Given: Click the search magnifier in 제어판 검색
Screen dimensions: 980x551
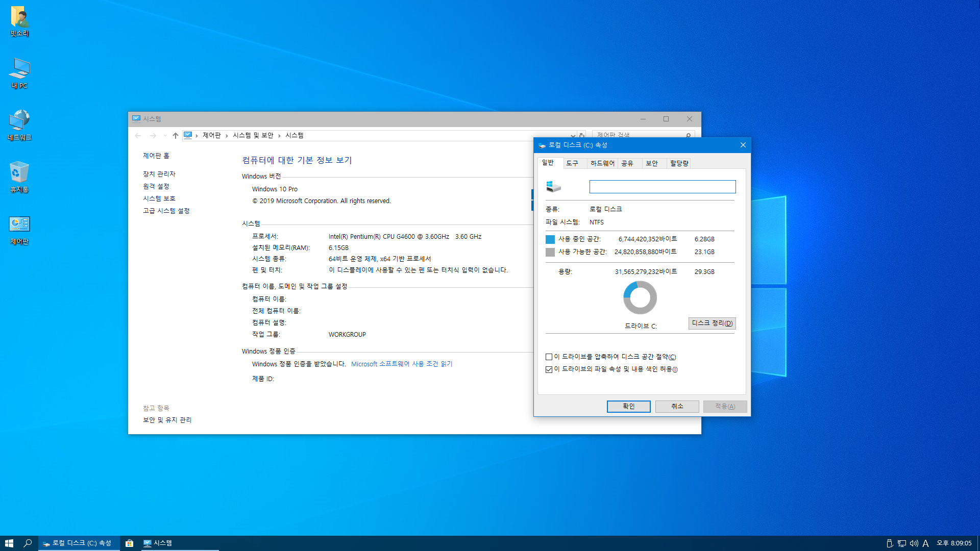Looking at the screenshot, I should click(x=689, y=135).
